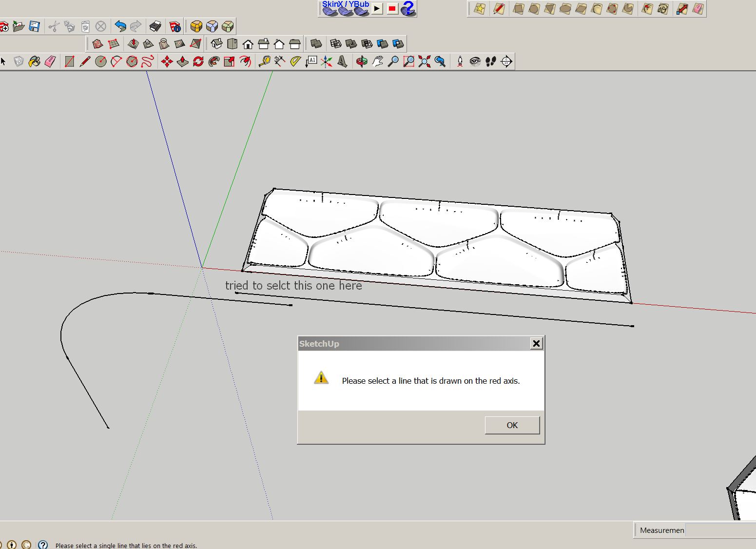
Task: Open SkinX/YBub help question mark
Action: [x=408, y=8]
